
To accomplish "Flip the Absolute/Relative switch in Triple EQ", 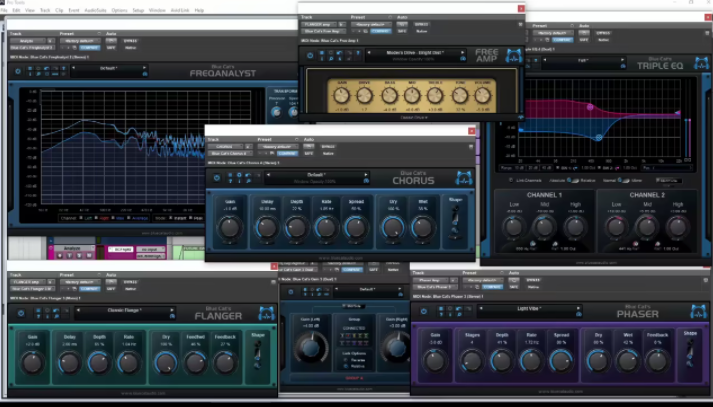I will (574, 181).
